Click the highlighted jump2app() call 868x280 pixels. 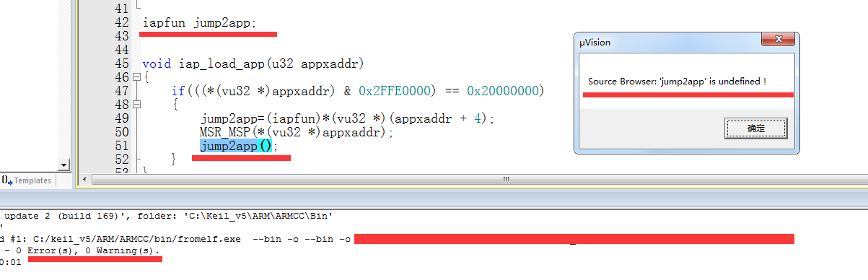pos(236,146)
